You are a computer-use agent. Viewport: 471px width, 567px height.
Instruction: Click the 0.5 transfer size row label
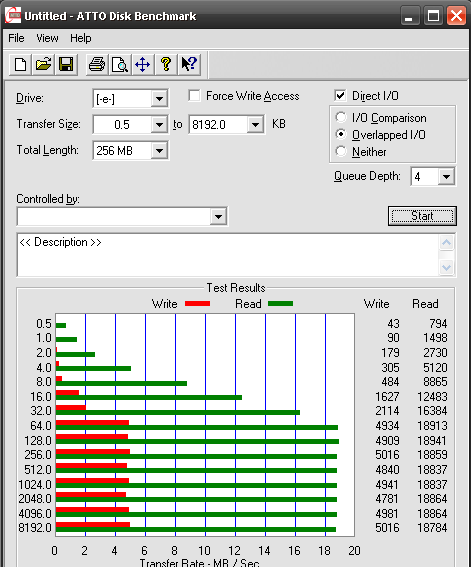point(44,324)
